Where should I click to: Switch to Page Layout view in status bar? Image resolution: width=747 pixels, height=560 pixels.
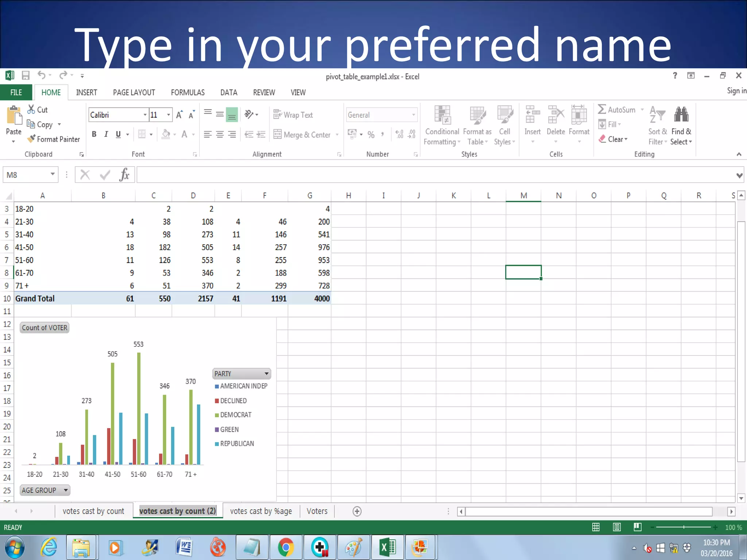[617, 527]
